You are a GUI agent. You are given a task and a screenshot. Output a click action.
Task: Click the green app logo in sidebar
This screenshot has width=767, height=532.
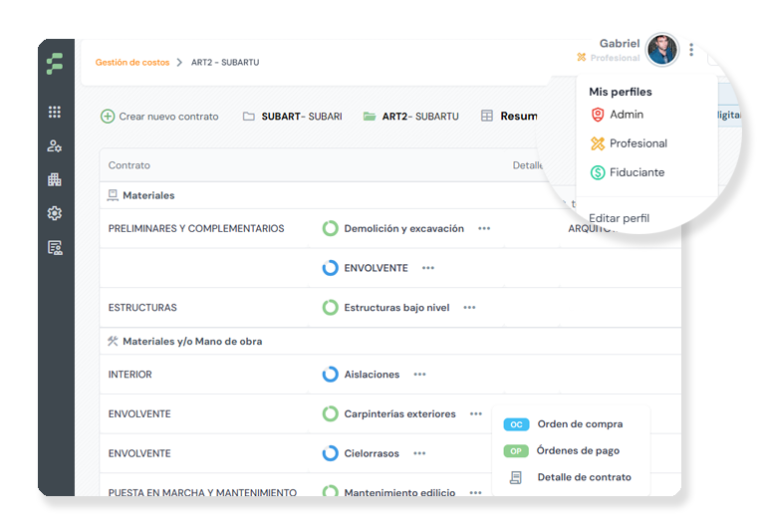(55, 65)
